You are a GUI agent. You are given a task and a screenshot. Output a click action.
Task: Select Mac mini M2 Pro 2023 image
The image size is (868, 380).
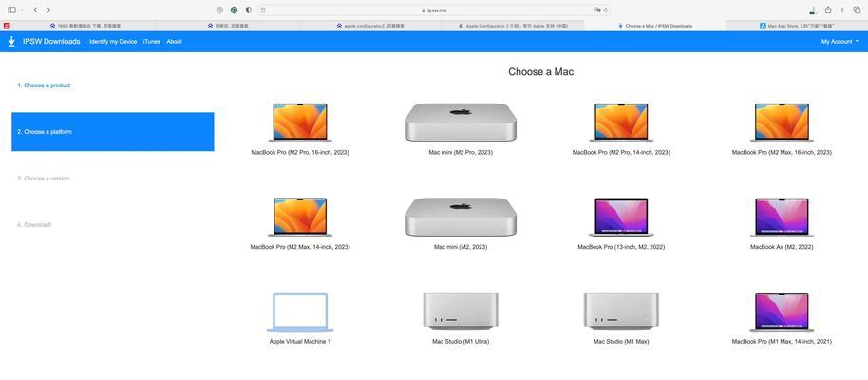pos(461,123)
